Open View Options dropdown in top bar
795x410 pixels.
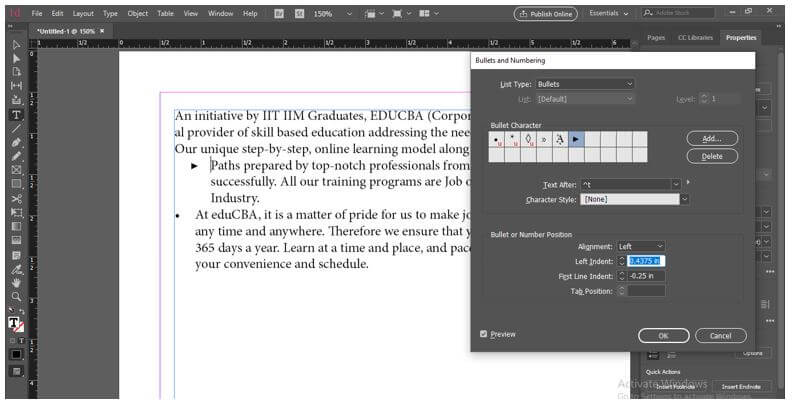(375, 14)
